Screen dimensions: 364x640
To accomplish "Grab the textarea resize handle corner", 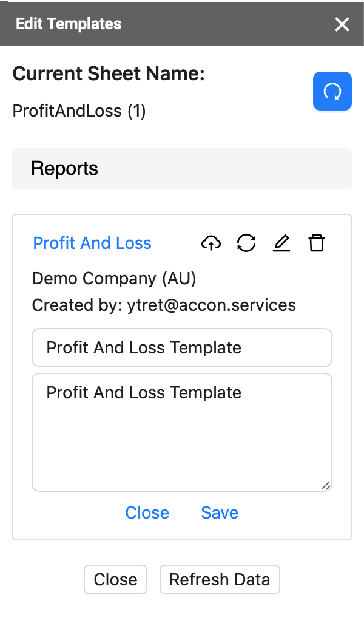I will [326, 485].
